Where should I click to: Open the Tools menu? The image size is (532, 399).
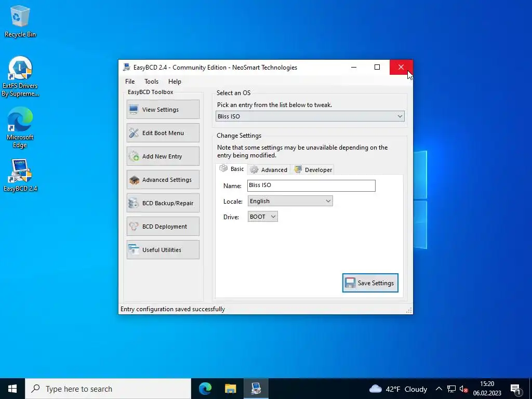[x=151, y=82]
